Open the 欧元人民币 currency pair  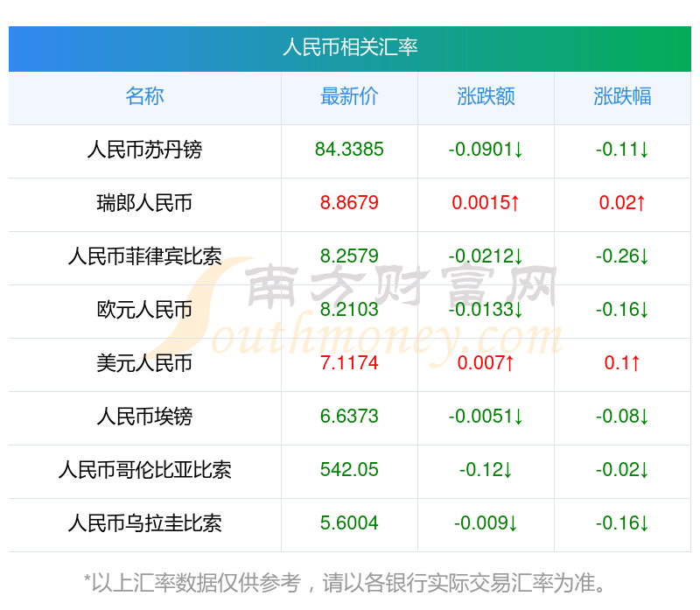click(x=144, y=310)
